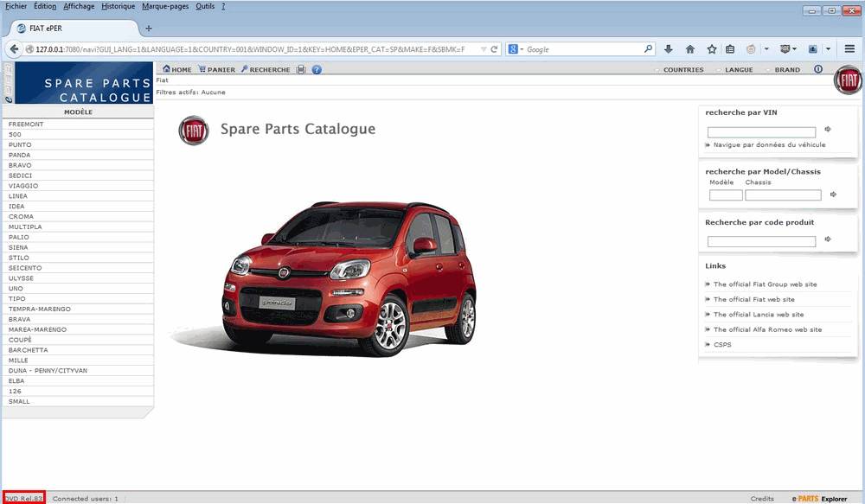Image resolution: width=865 pixels, height=504 pixels.
Task: Open the CSPS link
Action: click(722, 344)
